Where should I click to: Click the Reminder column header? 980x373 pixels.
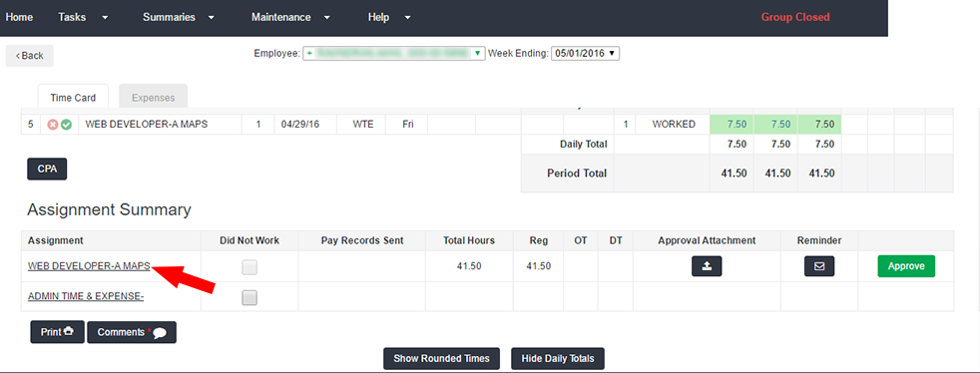point(819,240)
